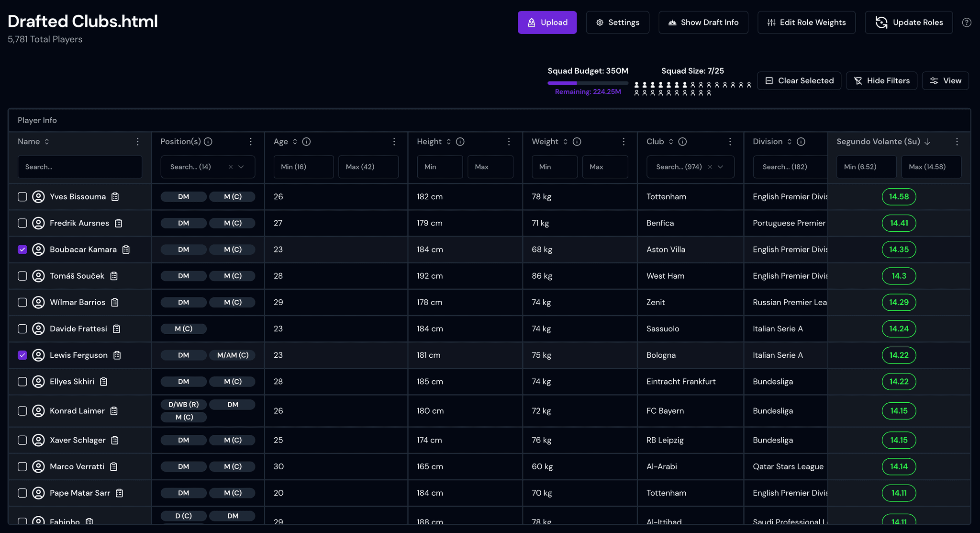Image resolution: width=980 pixels, height=533 pixels.
Task: Expand the Position(s) search dropdown
Action: point(241,167)
